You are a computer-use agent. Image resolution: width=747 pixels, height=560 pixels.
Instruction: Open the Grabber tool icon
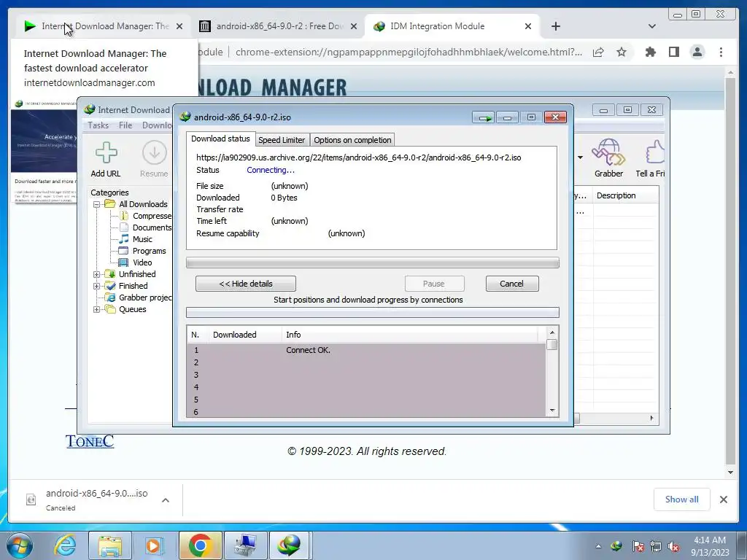(x=608, y=152)
